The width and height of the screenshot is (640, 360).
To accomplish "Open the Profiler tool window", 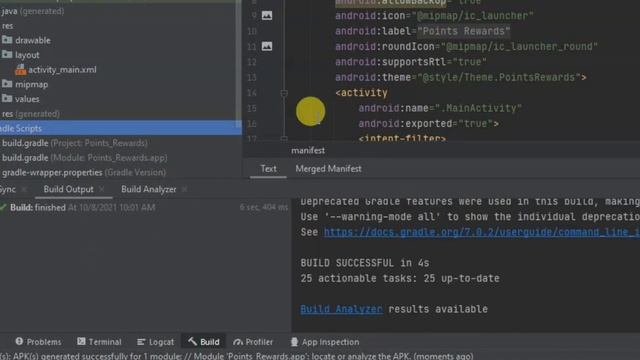I will coord(253,342).
